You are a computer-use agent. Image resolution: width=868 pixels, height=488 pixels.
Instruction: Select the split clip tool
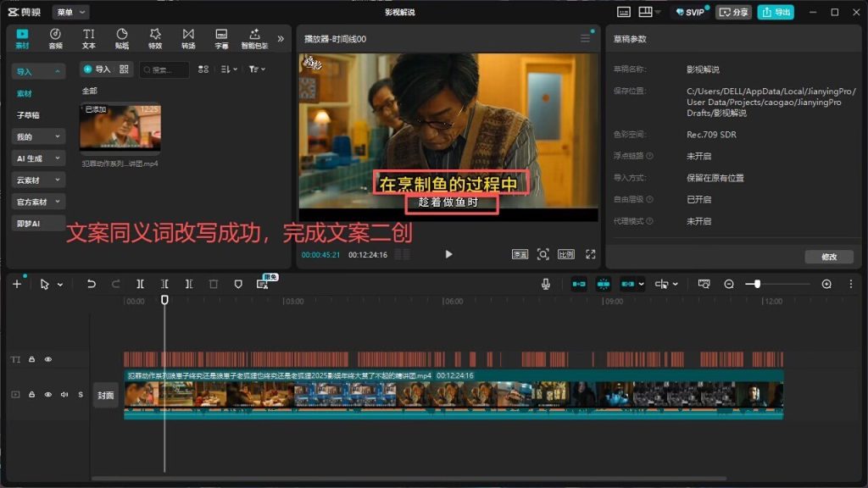(140, 284)
